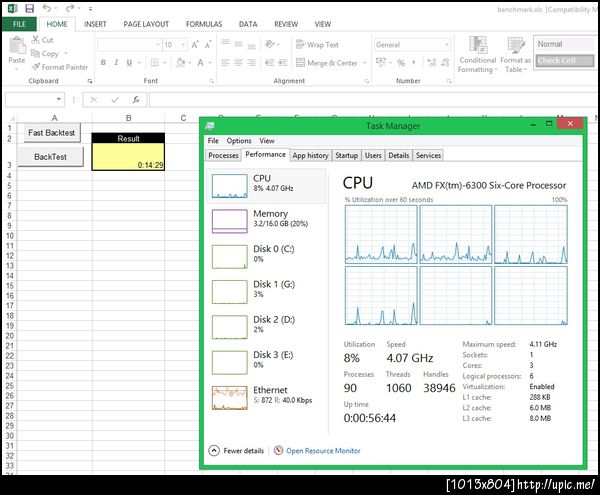Click the Borders icon

point(155,62)
